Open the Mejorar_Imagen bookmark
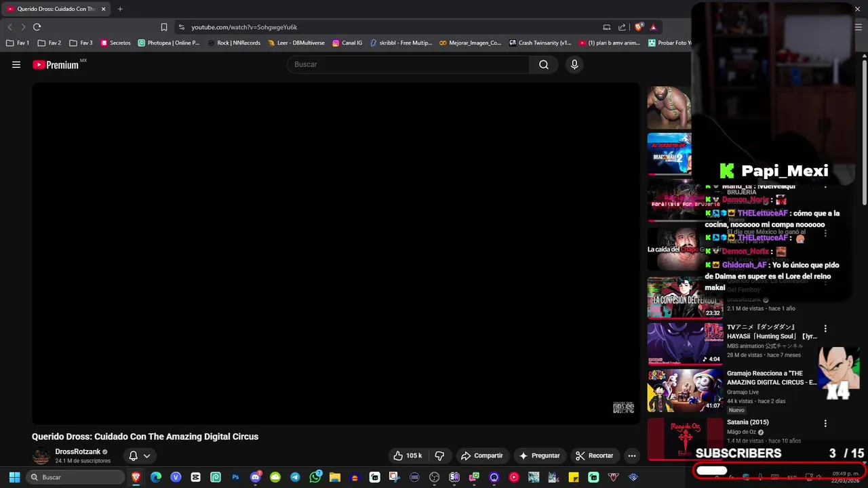Screen dimensions: 868x488 470,43
